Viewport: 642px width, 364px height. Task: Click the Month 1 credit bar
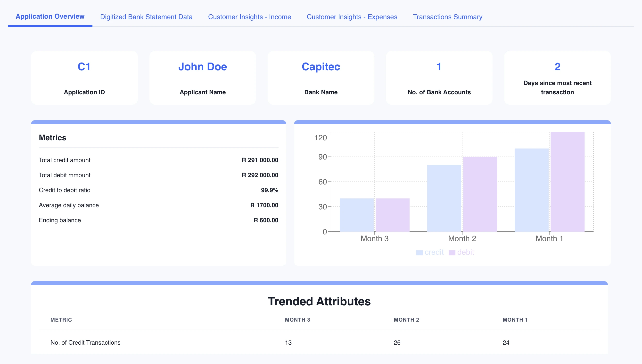click(x=532, y=190)
